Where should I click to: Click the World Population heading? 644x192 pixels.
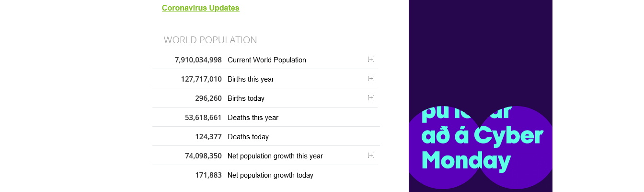(210, 40)
